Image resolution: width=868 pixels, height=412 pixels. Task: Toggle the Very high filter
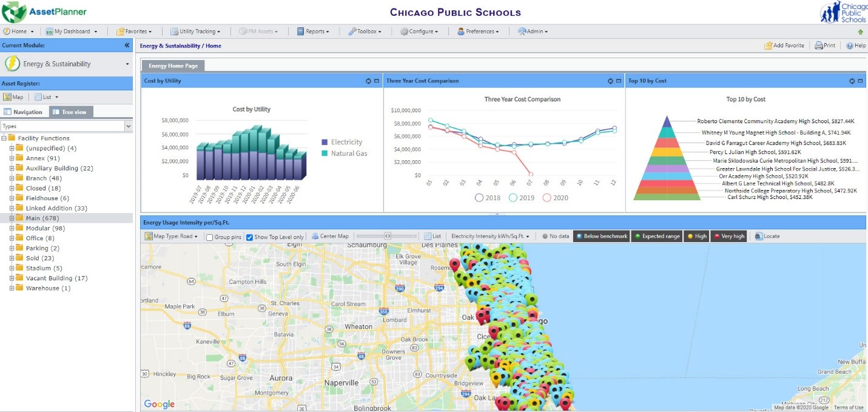click(729, 236)
